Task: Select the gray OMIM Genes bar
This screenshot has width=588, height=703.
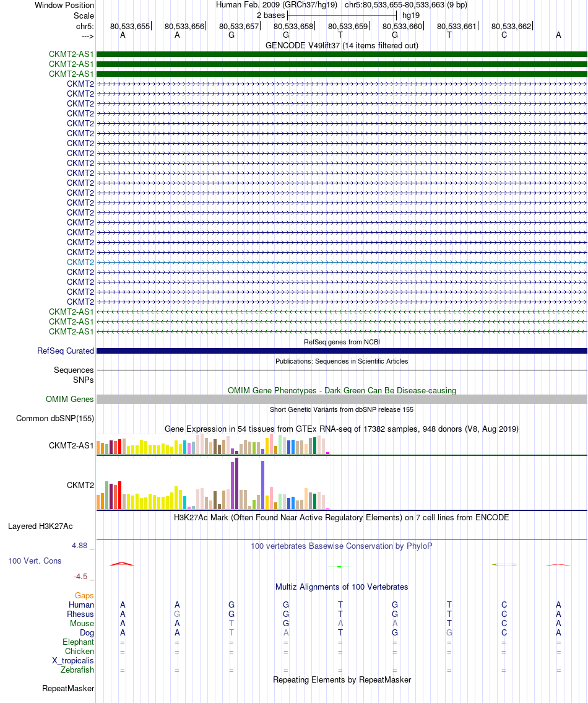Action: tap(342, 399)
